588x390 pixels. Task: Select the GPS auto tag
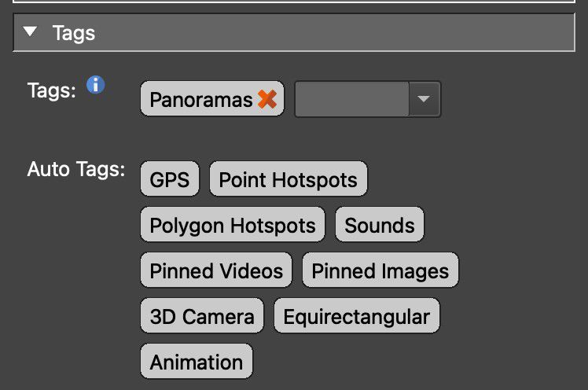170,179
